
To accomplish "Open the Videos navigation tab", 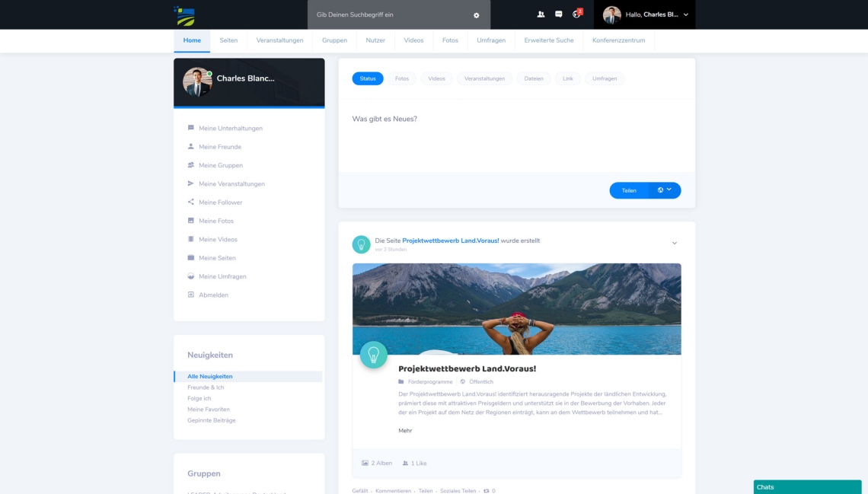I will (x=413, y=40).
